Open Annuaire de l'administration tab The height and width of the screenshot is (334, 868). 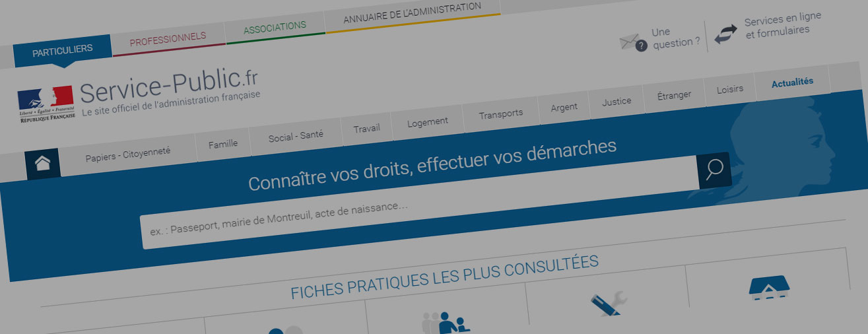pos(413,13)
